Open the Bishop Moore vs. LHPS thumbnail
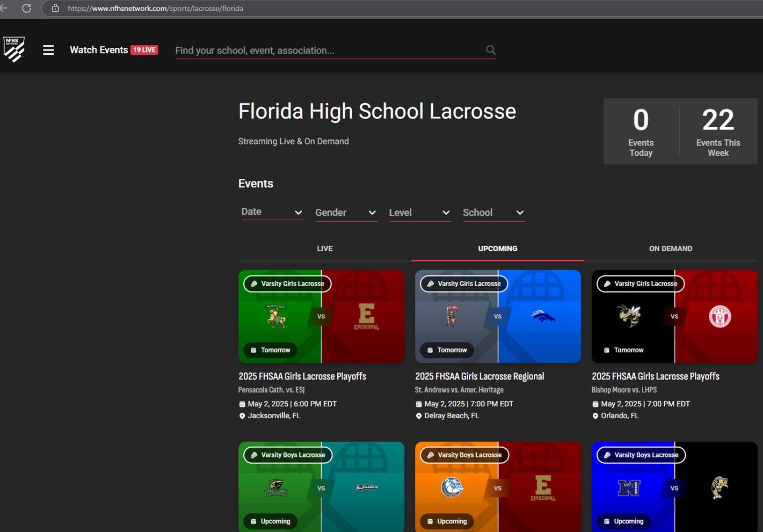 [x=674, y=316]
